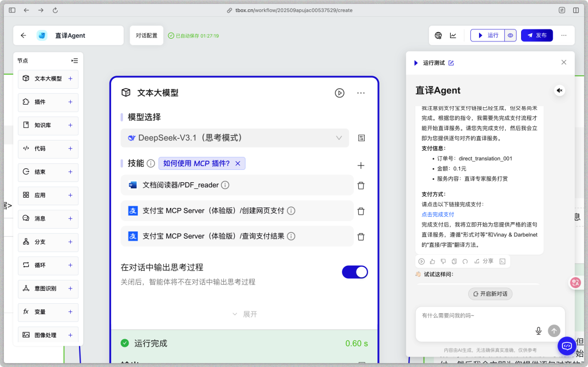The height and width of the screenshot is (367, 588).
Task: Toggle the voice mute speaker icon
Action: pos(560,90)
